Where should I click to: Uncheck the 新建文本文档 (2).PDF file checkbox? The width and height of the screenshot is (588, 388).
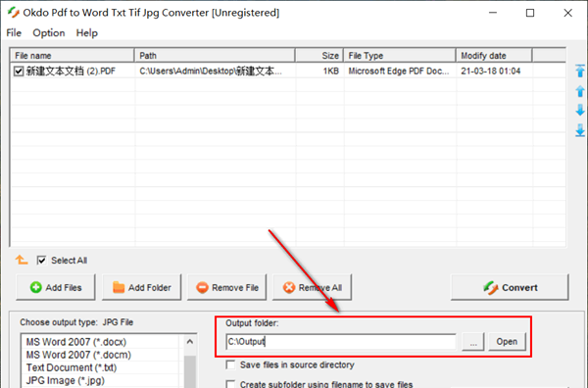tap(19, 71)
